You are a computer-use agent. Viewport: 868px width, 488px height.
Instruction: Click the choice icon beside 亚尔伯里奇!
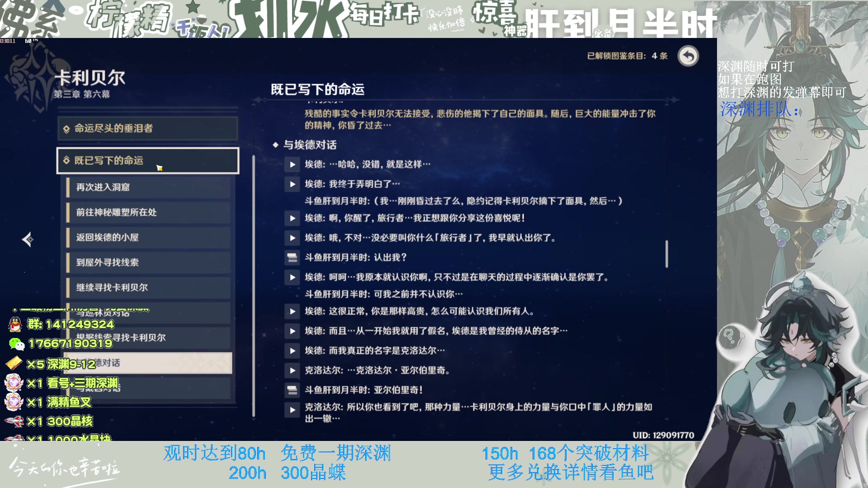292,390
